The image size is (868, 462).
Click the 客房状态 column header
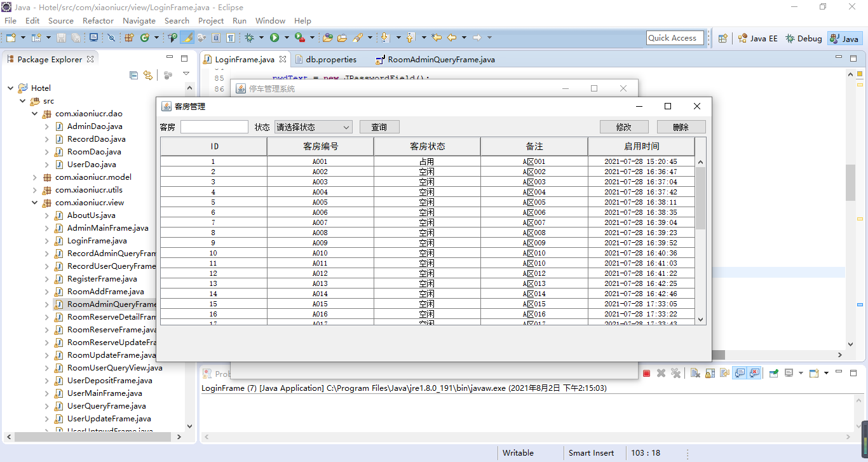pos(427,146)
